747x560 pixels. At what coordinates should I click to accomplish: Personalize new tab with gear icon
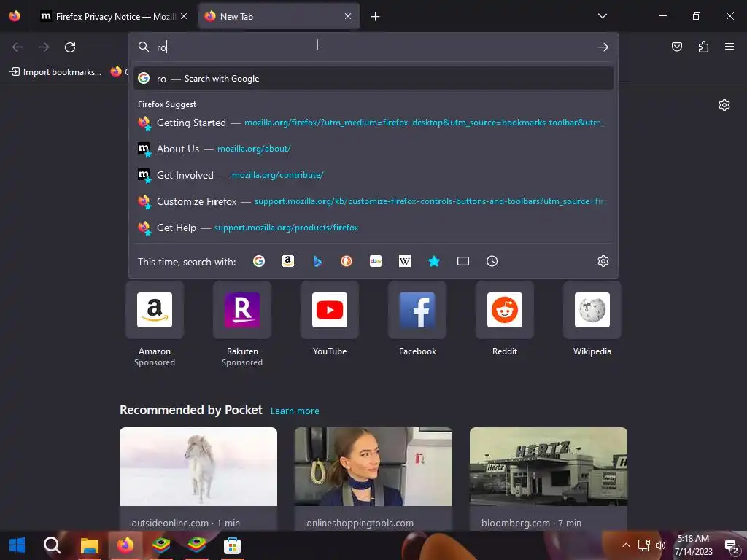[x=724, y=105]
